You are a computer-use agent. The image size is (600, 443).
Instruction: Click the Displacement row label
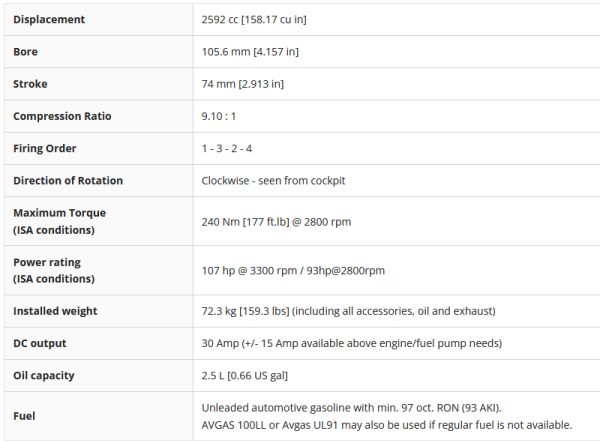49,20
